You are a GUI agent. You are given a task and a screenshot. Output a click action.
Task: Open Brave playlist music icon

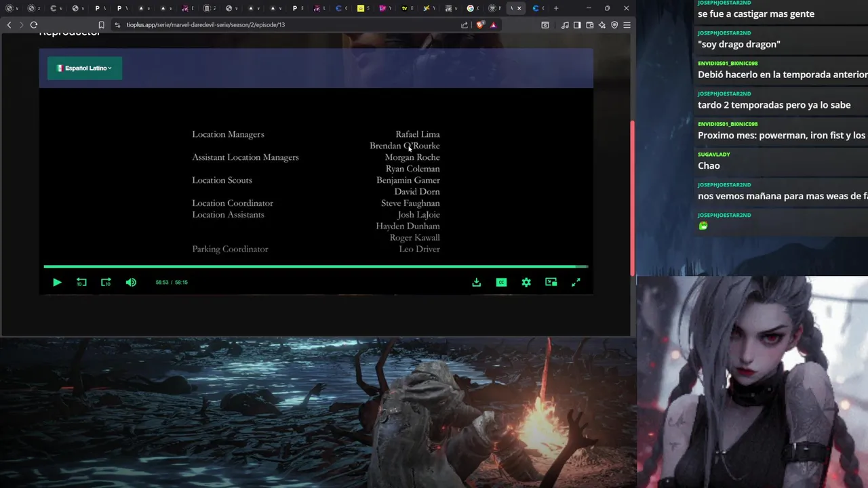(565, 25)
